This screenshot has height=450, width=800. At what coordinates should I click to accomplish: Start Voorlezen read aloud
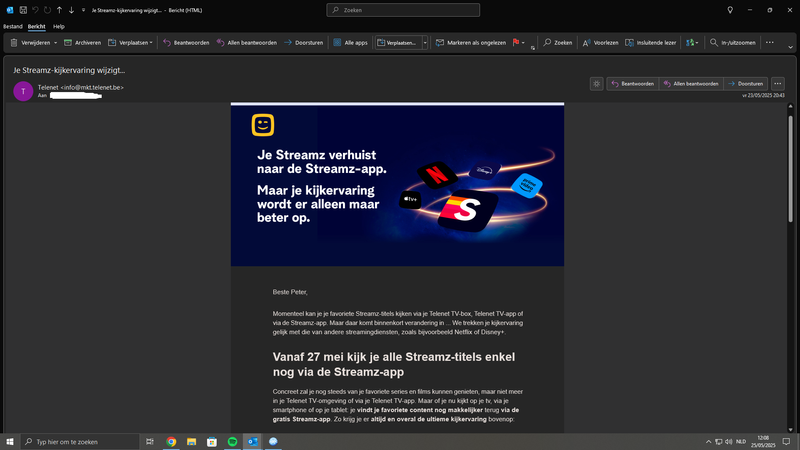click(600, 42)
